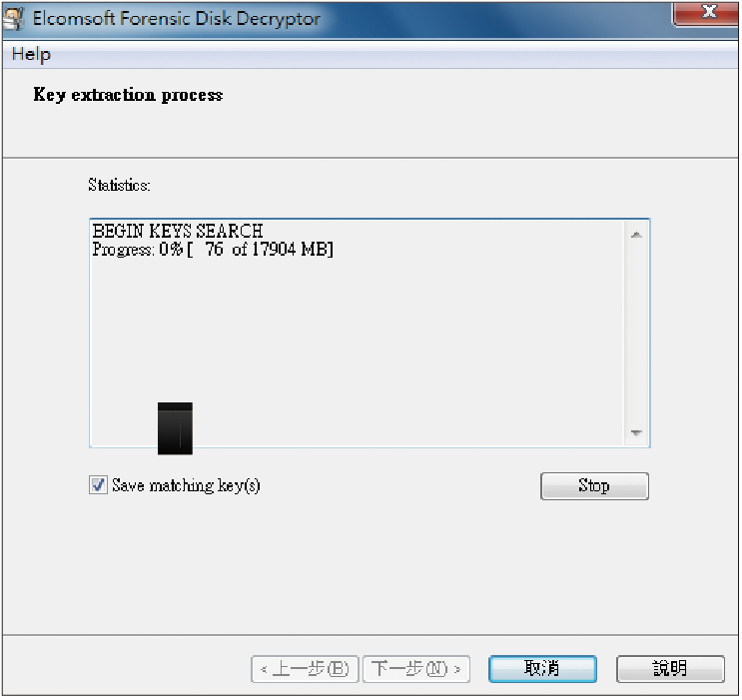Click the 下一步(N) next button

416,669
